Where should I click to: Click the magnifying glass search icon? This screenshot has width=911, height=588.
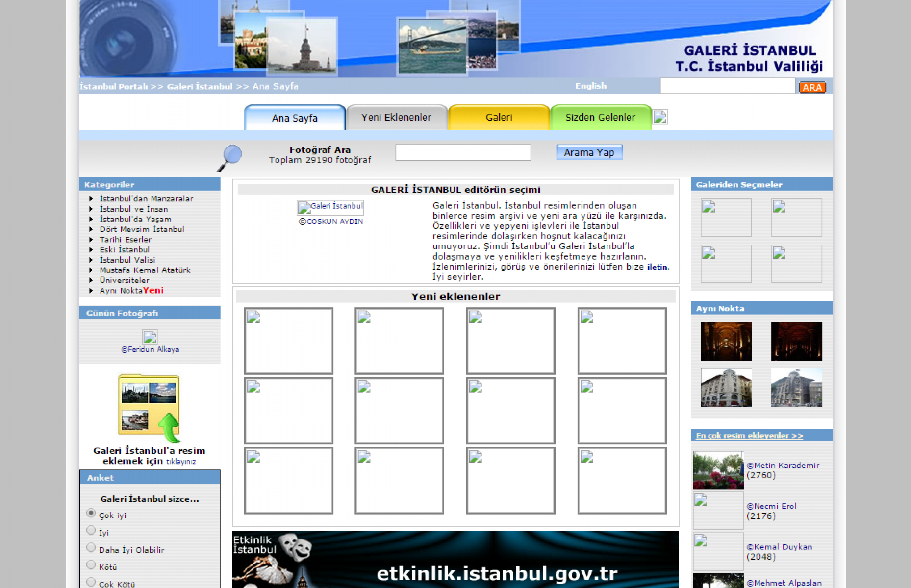[230, 157]
